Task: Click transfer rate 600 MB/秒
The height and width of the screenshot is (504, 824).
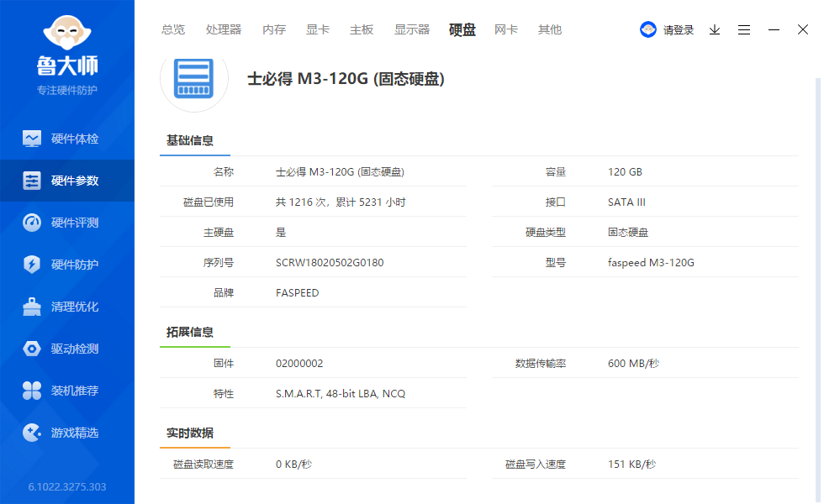Action: click(x=633, y=363)
